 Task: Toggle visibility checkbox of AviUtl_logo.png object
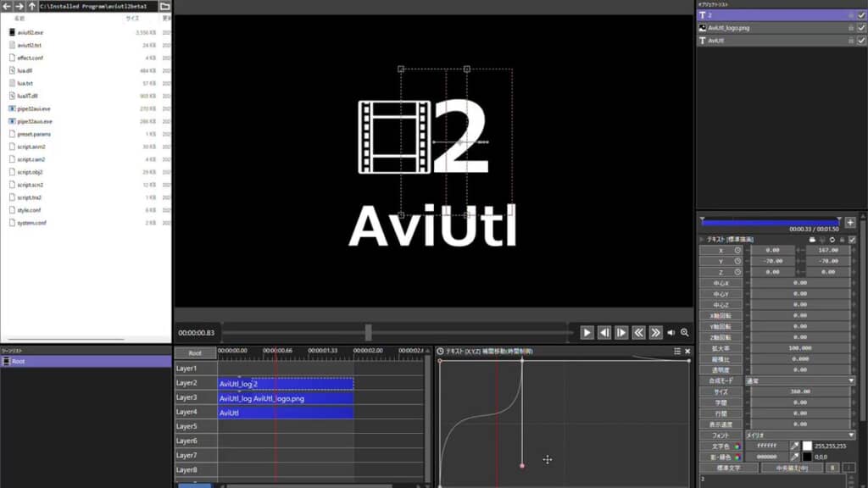click(x=861, y=28)
